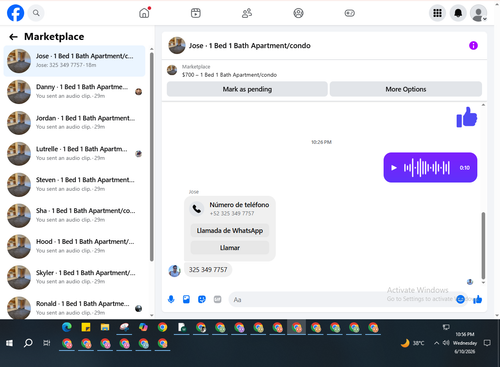Open Lutrelle conversation in list

(74, 154)
